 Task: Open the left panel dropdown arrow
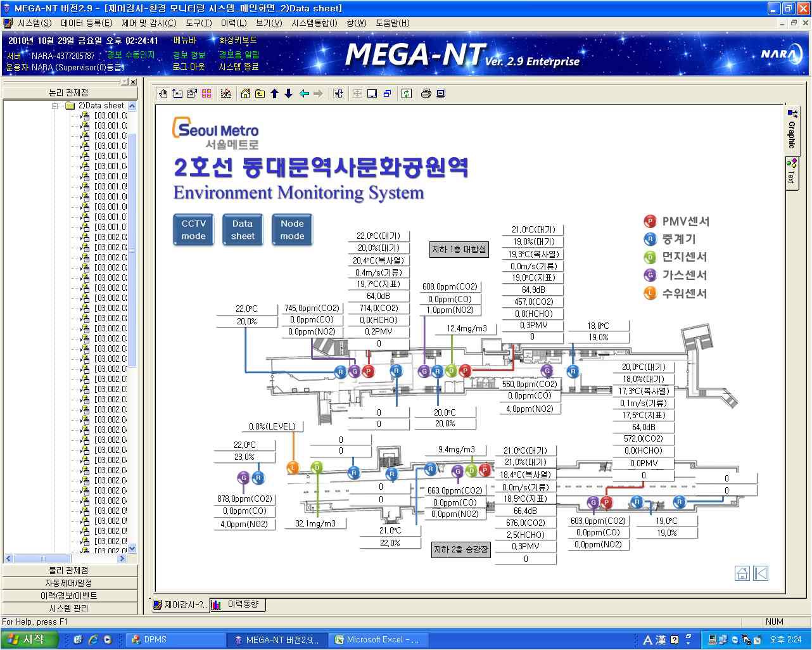coord(124,82)
